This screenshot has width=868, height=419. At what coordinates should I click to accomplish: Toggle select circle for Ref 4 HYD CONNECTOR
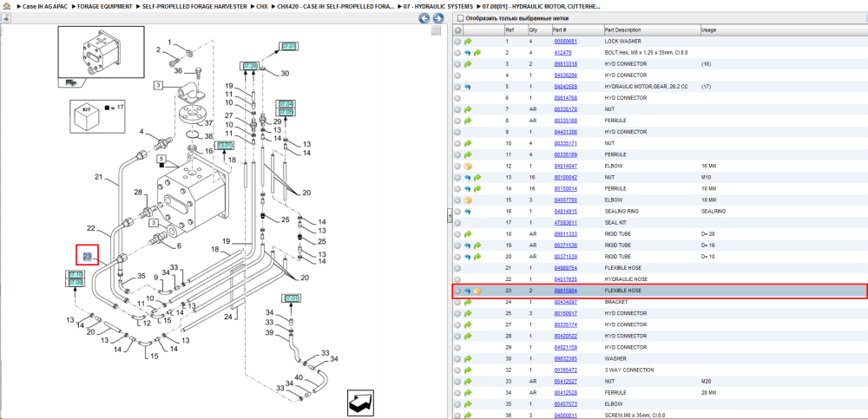[457, 75]
